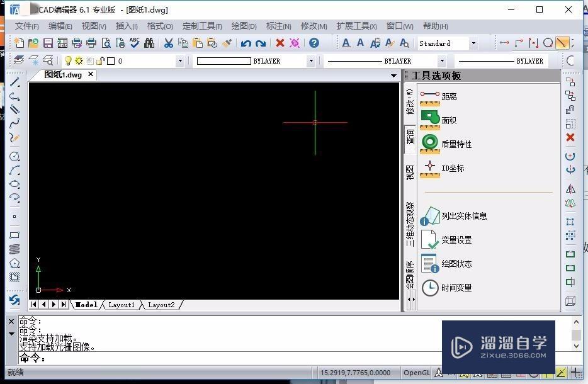Toggle the layer light bulb visibility
Image resolution: width=588 pixels, height=384 pixels.
(x=68, y=60)
